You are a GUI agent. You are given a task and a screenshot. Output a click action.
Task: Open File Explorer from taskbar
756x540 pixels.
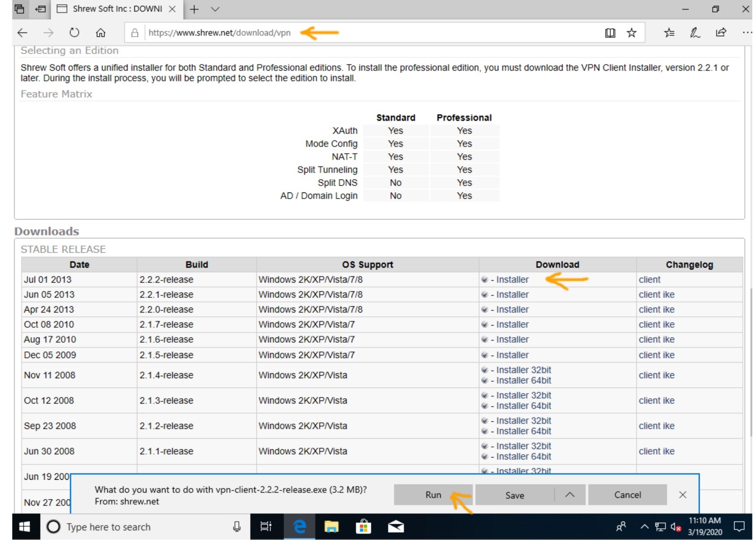331,527
